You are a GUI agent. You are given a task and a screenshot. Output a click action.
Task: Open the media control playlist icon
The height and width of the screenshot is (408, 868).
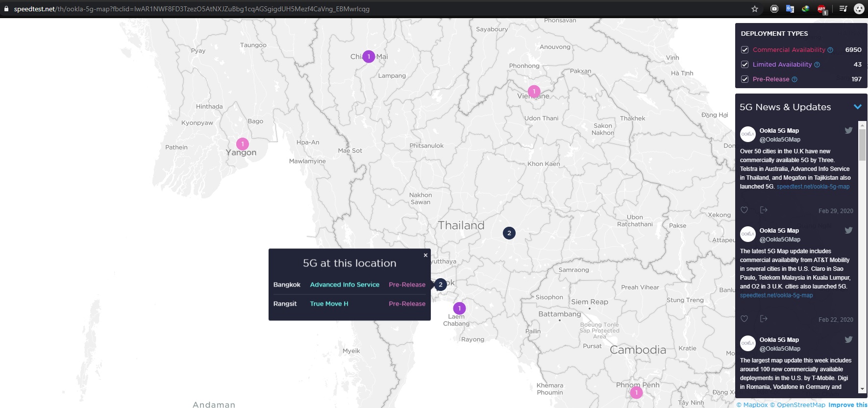[x=843, y=9]
